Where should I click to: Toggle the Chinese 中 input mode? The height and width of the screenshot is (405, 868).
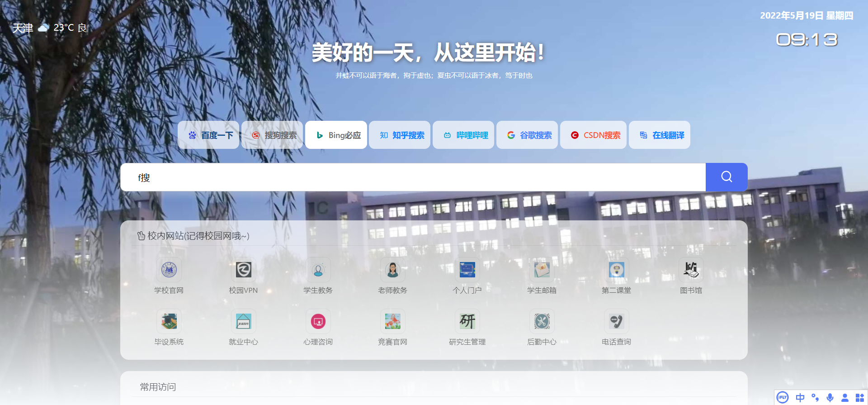point(800,398)
